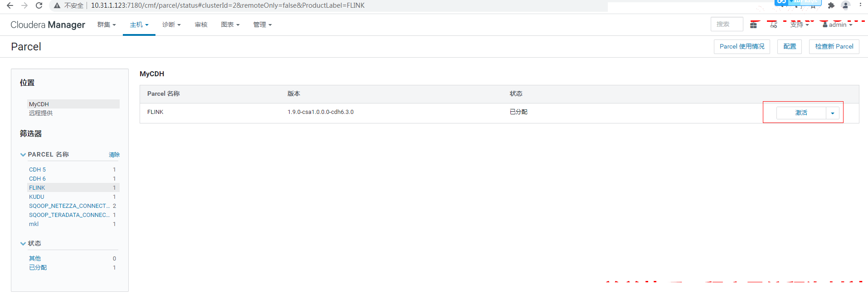This screenshot has height=300, width=868.
Task: Go to the 审核 page
Action: (201, 25)
